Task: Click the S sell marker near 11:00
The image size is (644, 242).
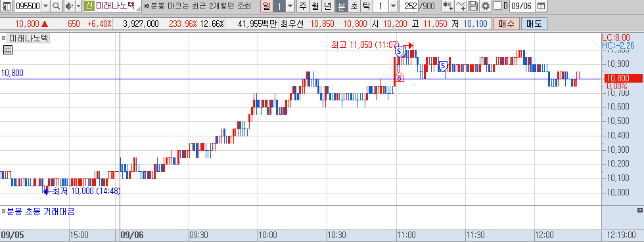Action: [400, 52]
